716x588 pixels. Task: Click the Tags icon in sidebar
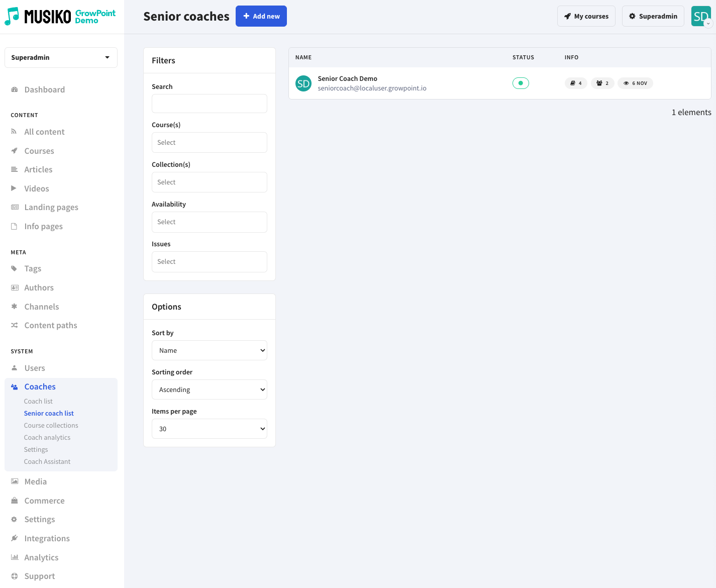point(14,268)
